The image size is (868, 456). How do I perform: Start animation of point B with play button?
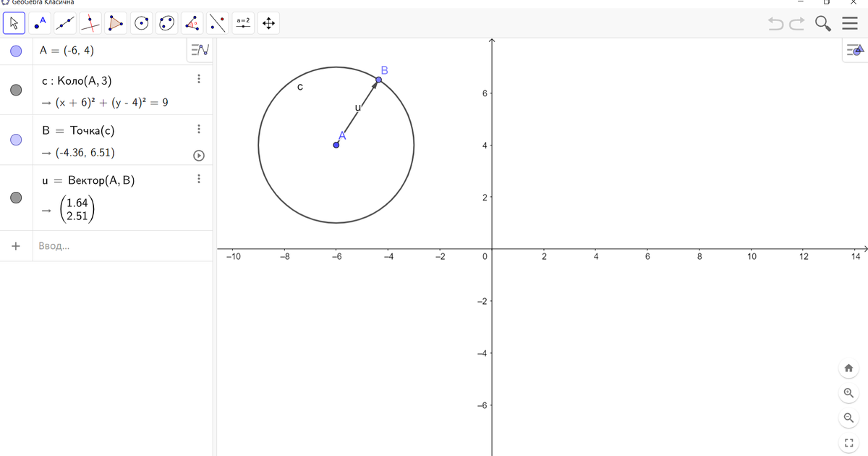coord(198,155)
